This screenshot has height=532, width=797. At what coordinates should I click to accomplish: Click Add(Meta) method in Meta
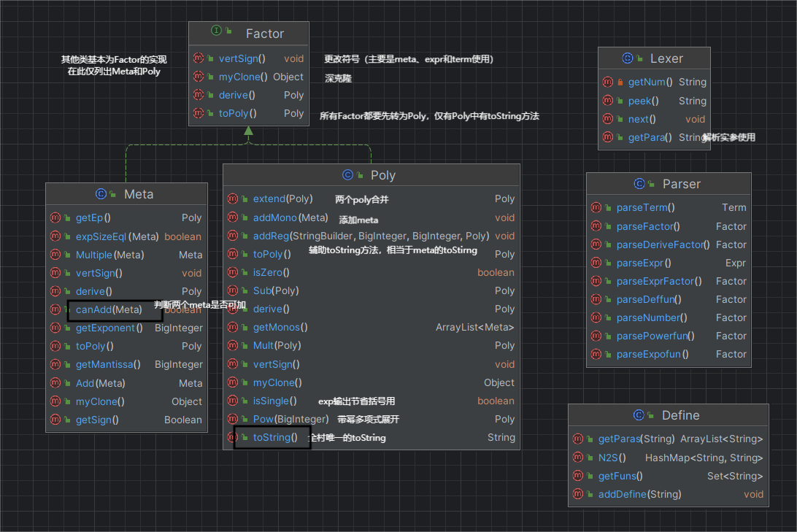(x=101, y=383)
